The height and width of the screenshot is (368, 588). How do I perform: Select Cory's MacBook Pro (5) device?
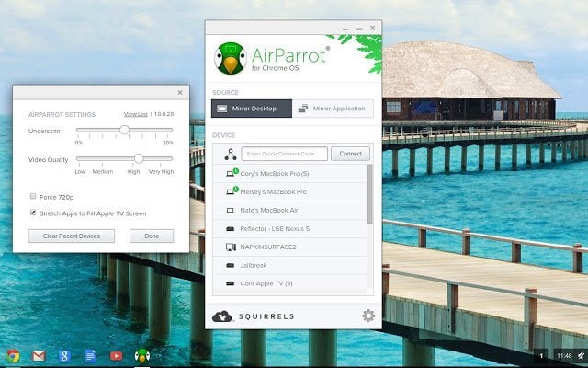tap(290, 174)
